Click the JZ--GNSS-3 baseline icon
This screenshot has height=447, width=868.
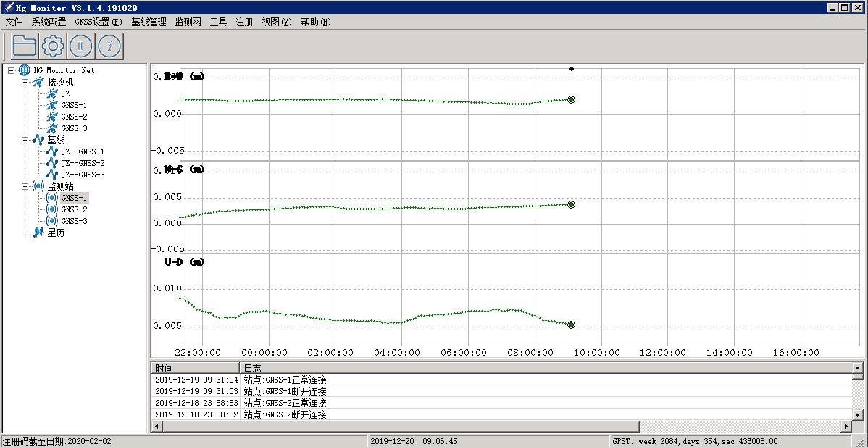click(x=52, y=175)
